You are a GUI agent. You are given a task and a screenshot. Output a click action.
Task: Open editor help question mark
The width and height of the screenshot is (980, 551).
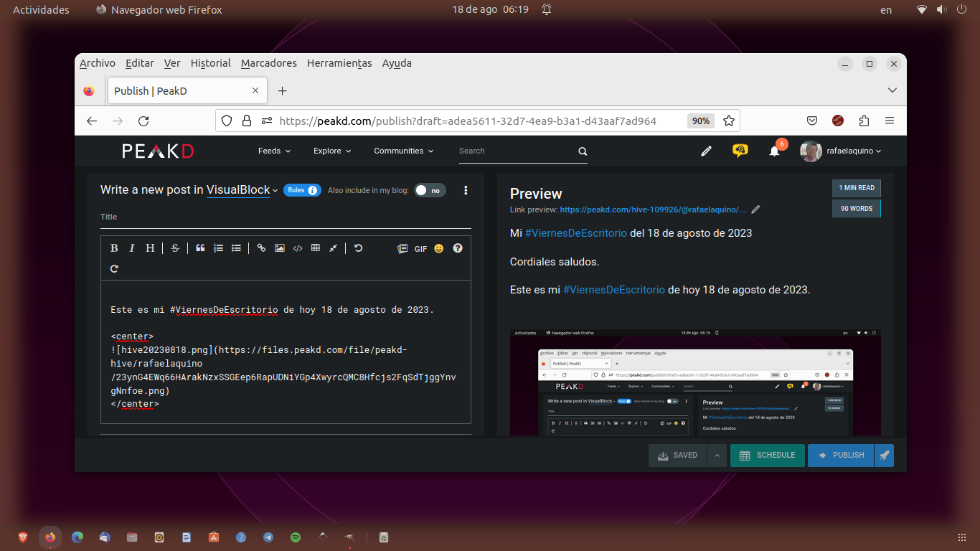click(x=458, y=248)
